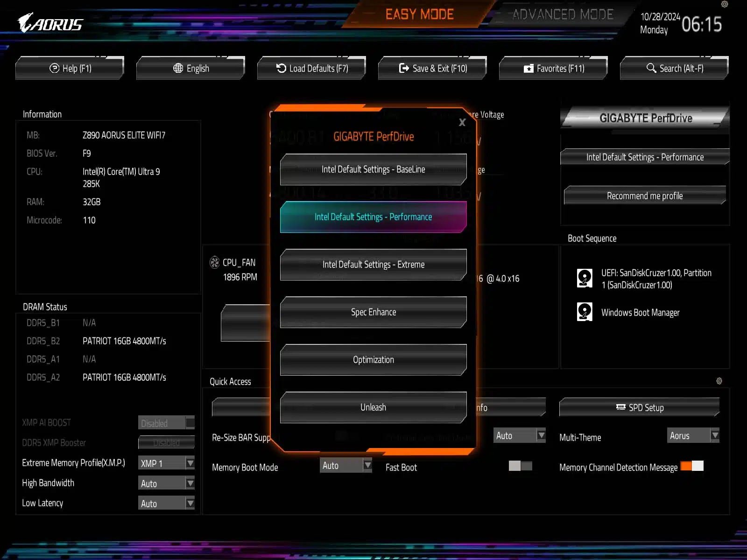Click the CPU_FAN fan icon
Viewport: 747px width, 560px height.
(214, 262)
